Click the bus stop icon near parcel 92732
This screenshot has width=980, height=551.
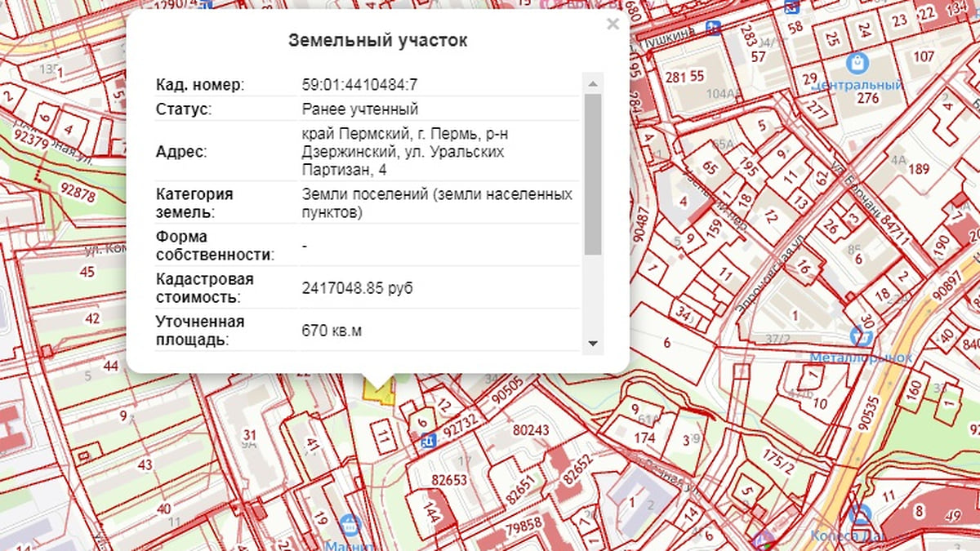(x=427, y=441)
